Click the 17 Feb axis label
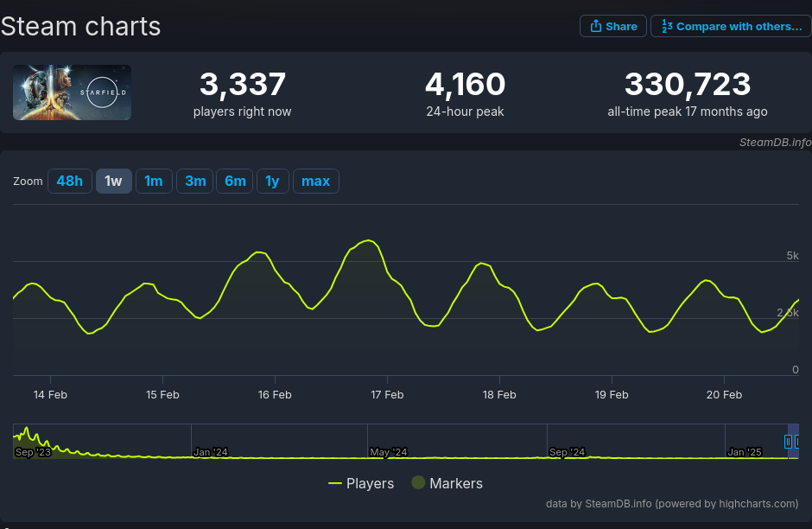 [387, 395]
